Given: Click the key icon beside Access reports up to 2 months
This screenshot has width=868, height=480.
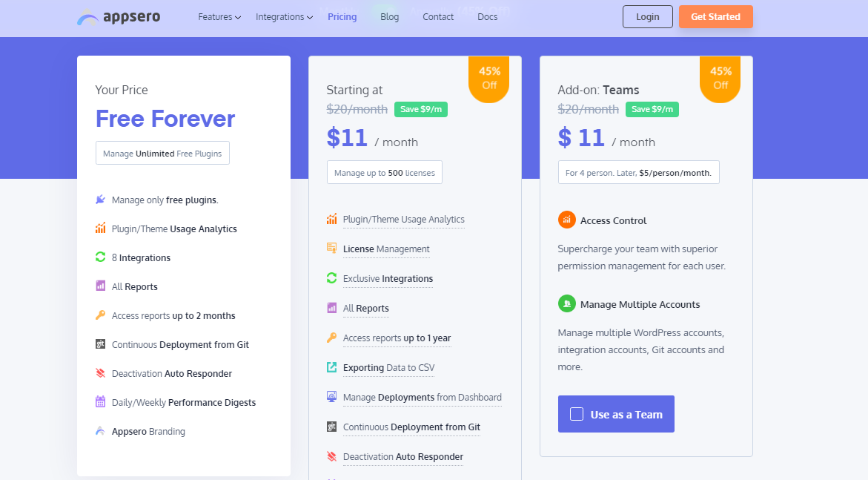Looking at the screenshot, I should pyautogui.click(x=100, y=315).
